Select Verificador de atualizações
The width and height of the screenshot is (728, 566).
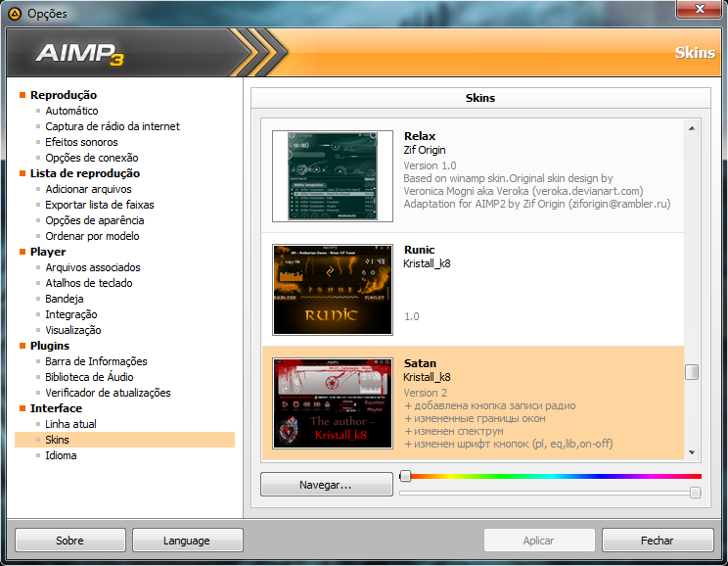coord(108,393)
